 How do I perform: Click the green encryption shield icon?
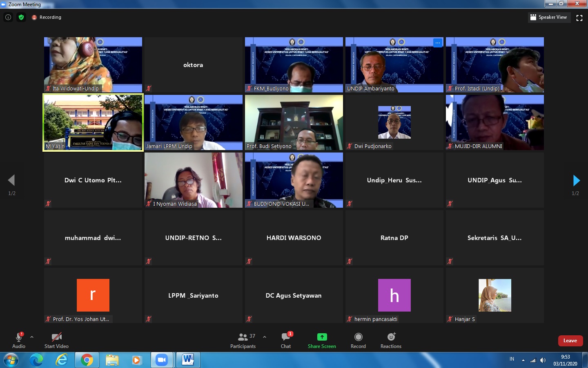(21, 17)
